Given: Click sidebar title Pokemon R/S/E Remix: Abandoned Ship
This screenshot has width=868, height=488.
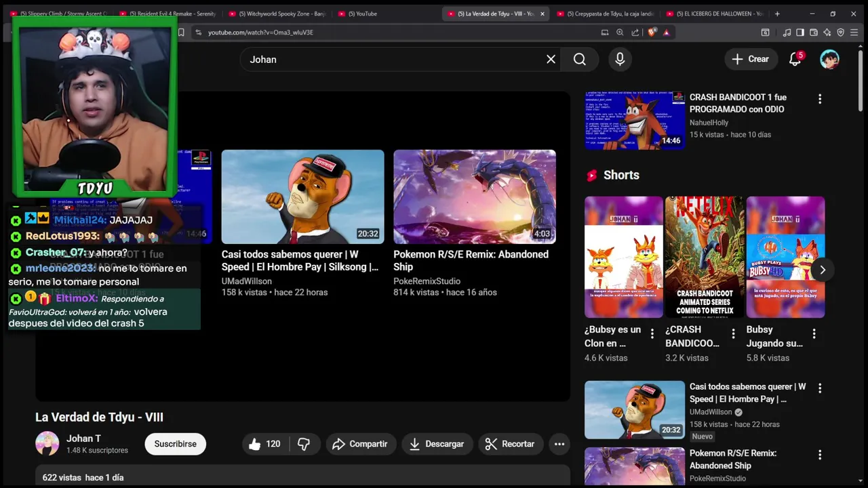Looking at the screenshot, I should (733, 460).
